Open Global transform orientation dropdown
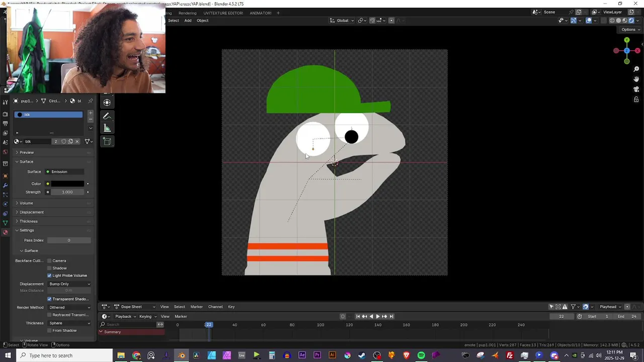Screen dimensions: 644x362 point(342,21)
